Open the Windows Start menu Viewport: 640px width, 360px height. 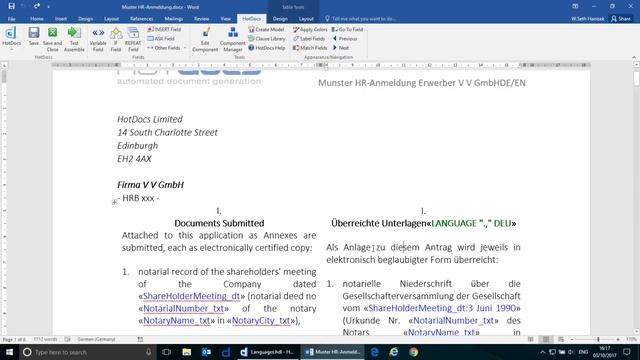pyautogui.click(x=9, y=352)
